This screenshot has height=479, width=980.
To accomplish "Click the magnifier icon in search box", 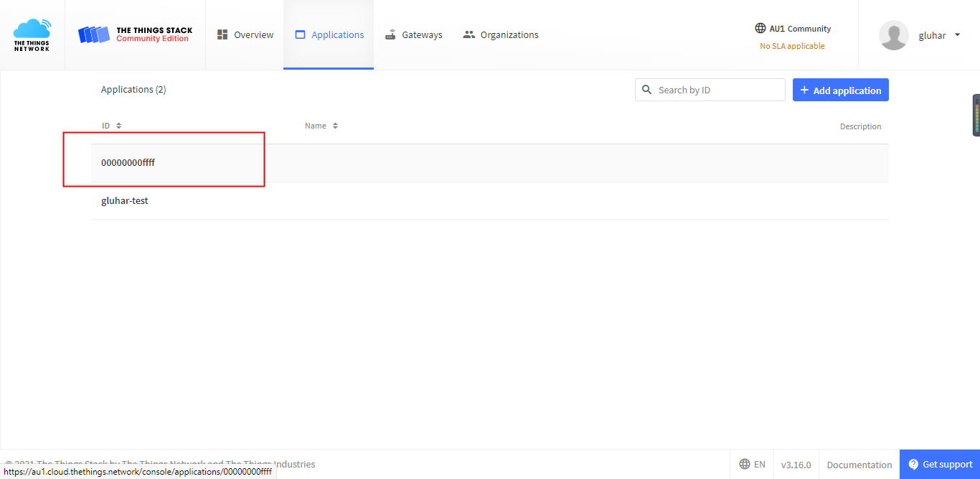I will [x=647, y=90].
